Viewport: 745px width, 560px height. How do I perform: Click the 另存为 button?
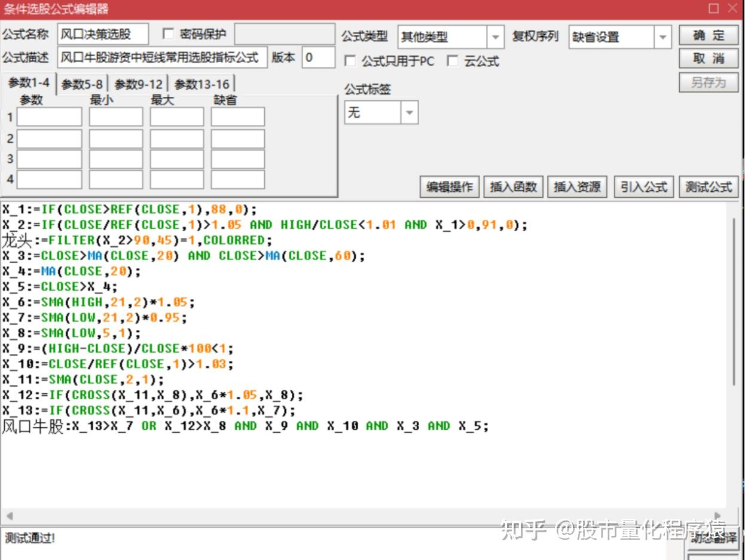click(709, 82)
